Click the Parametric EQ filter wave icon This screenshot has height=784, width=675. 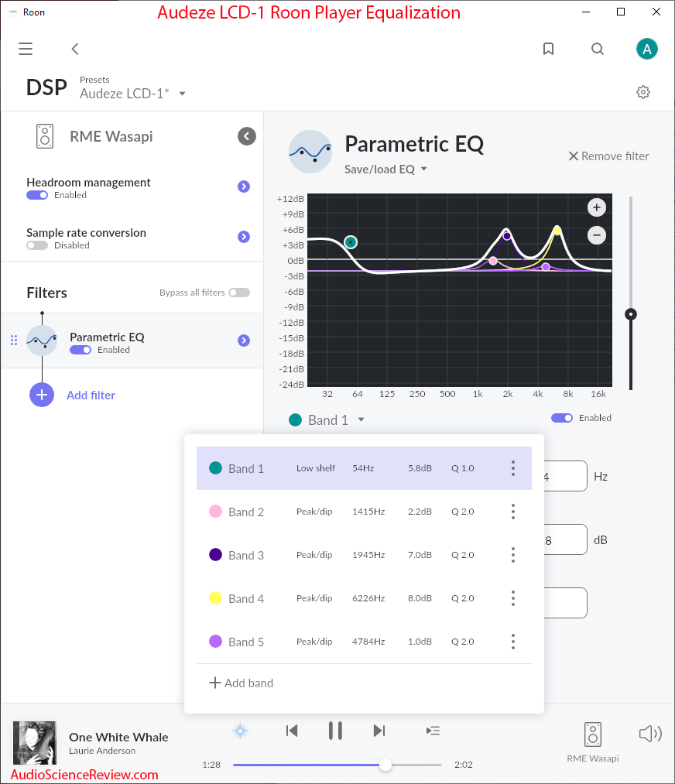point(42,341)
